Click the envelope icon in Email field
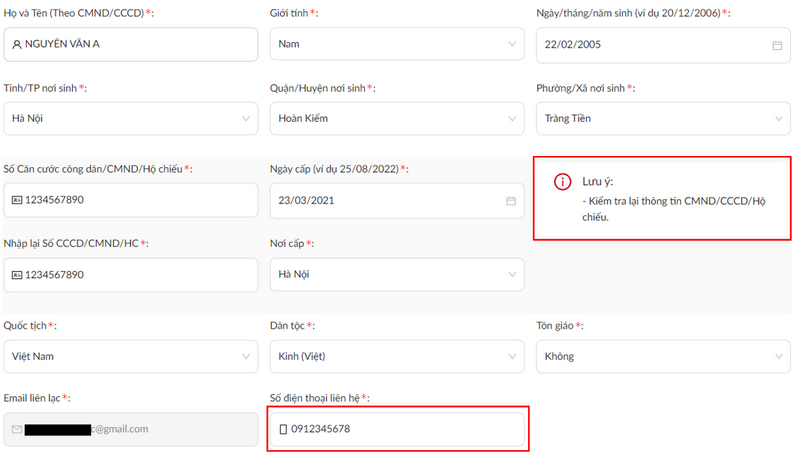The width and height of the screenshot is (800, 458). coord(17,429)
